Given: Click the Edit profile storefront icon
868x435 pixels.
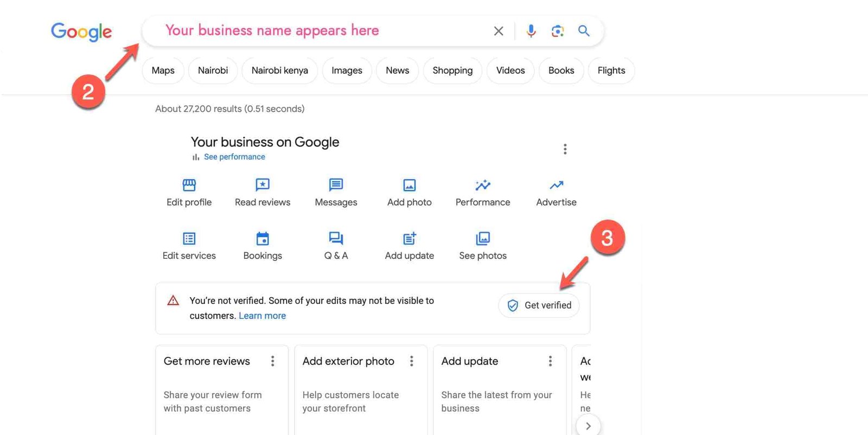Looking at the screenshot, I should click(x=189, y=185).
